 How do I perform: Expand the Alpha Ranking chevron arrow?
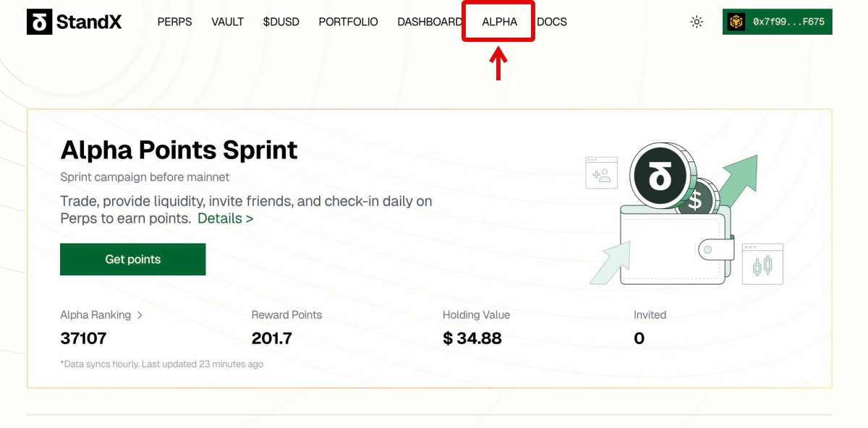click(140, 315)
